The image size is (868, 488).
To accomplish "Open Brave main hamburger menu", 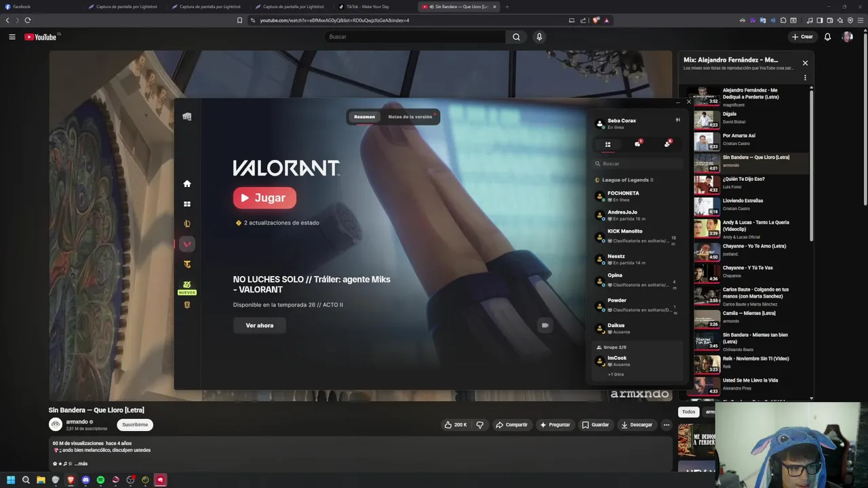I will [x=861, y=20].
